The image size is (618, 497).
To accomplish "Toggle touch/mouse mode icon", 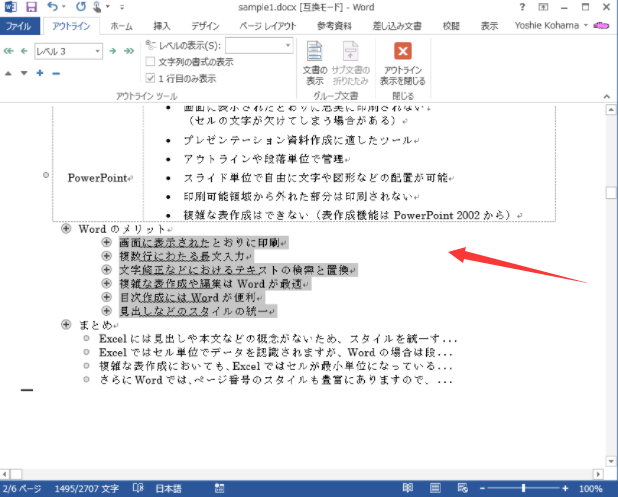I will 96,7.
